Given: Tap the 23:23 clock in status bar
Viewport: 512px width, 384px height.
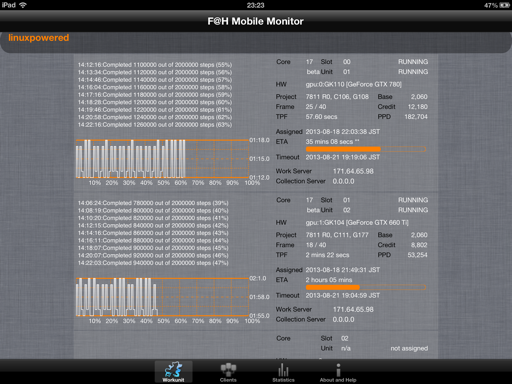Looking at the screenshot, I should coord(255,5).
